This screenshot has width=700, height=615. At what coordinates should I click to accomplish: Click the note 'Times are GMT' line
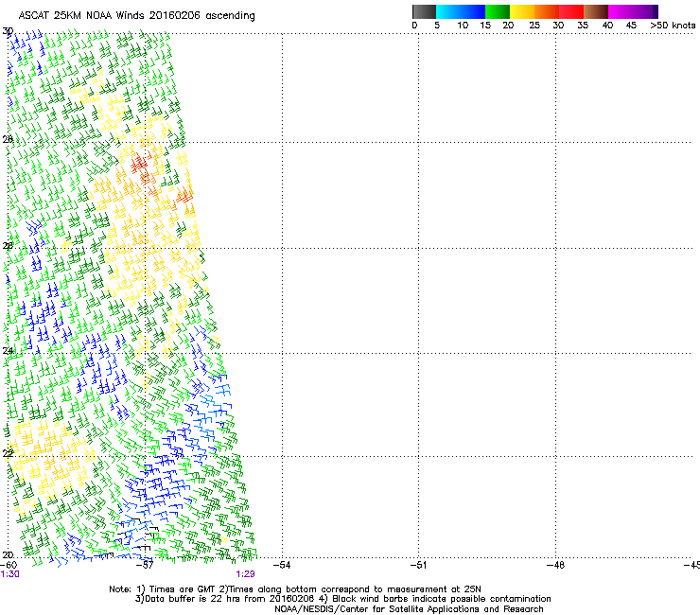(295, 589)
